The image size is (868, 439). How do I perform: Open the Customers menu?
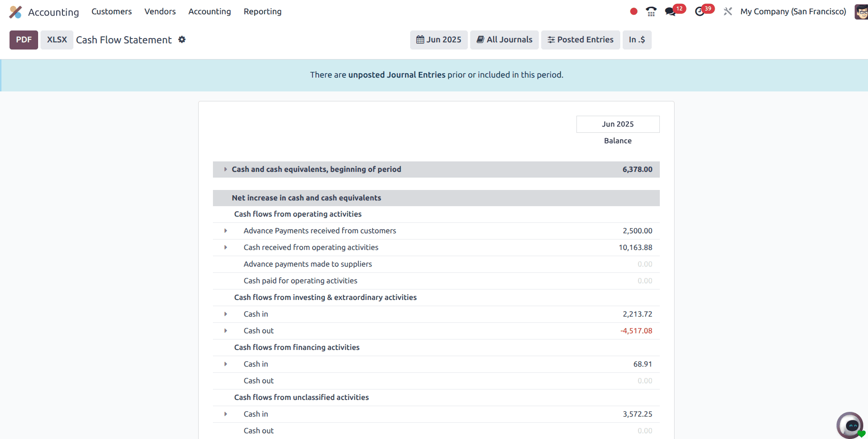coord(111,11)
